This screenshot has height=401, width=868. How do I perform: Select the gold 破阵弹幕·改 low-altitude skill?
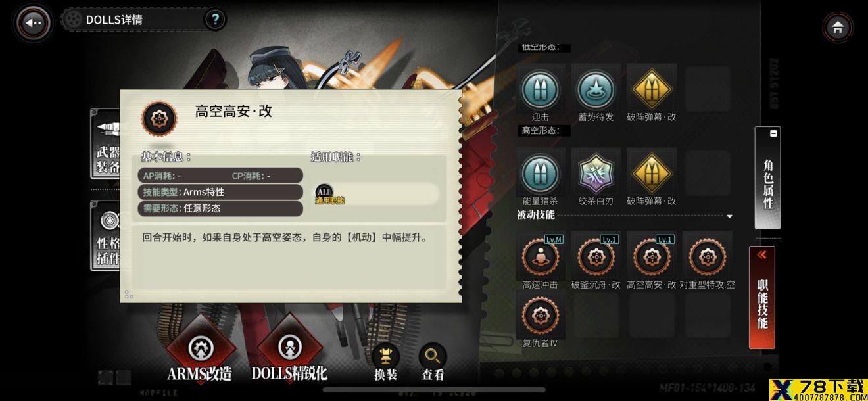pos(651,89)
